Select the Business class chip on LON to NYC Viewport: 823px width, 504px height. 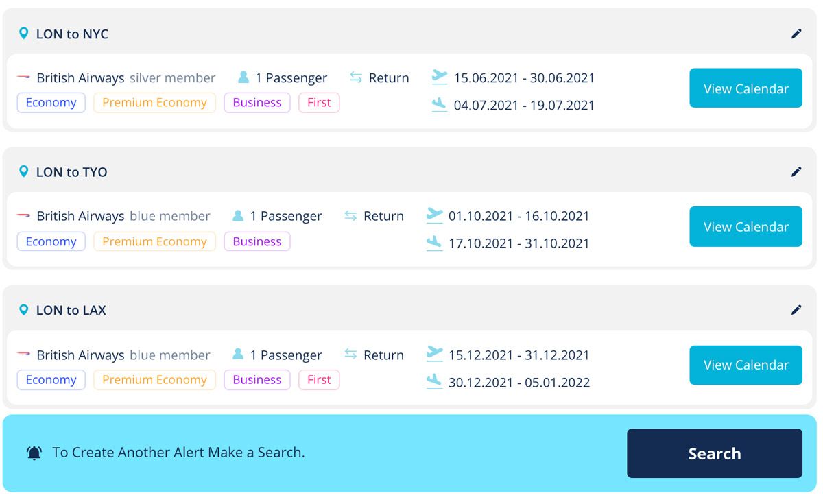[x=257, y=102]
